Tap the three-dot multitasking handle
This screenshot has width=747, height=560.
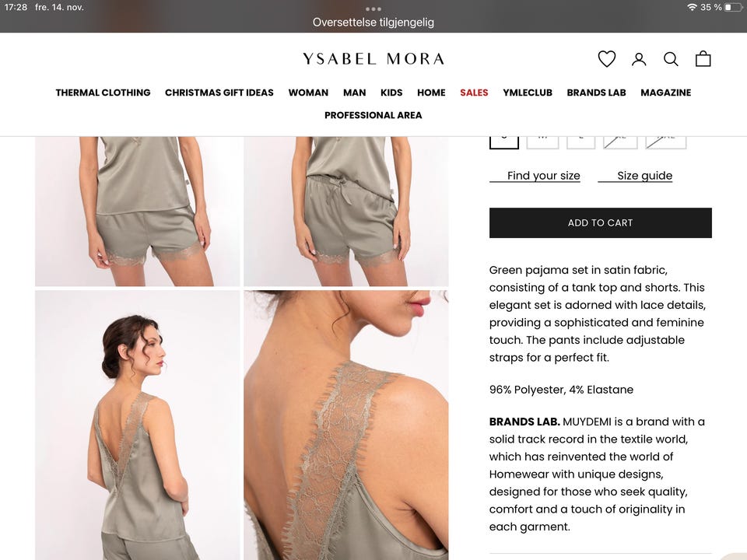tap(373, 9)
